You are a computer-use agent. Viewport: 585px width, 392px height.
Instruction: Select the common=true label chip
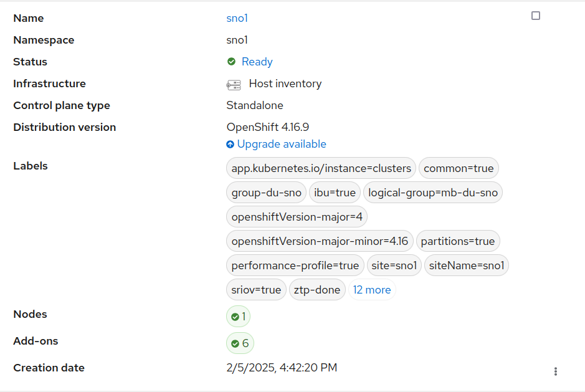coord(459,168)
